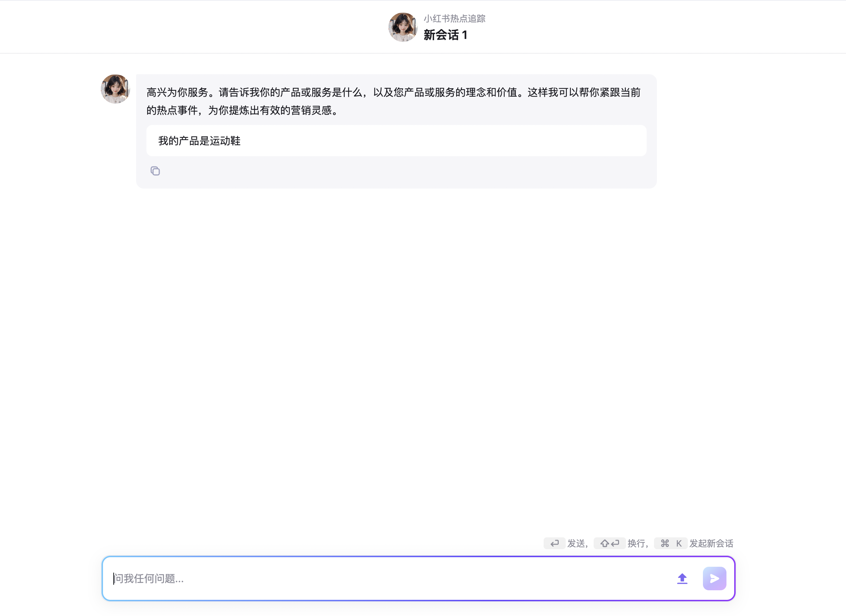Viewport: 846px width, 616px height.
Task: Copy the assistant's greeting message
Action: pyautogui.click(x=155, y=171)
